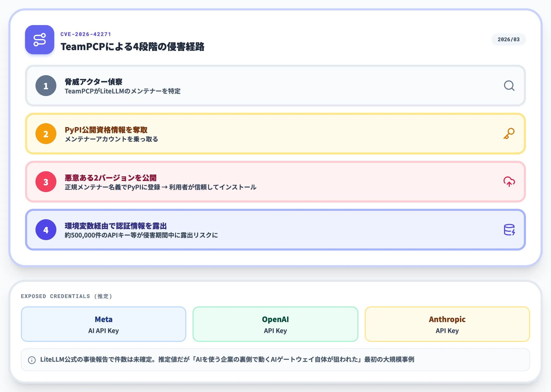Click heading 環境変数経由で認証情報を露出
The image size is (551, 392).
116,226
